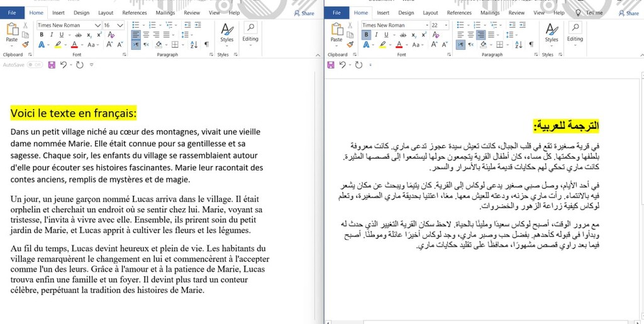
Task: Open References tab in the left window
Action: click(135, 13)
